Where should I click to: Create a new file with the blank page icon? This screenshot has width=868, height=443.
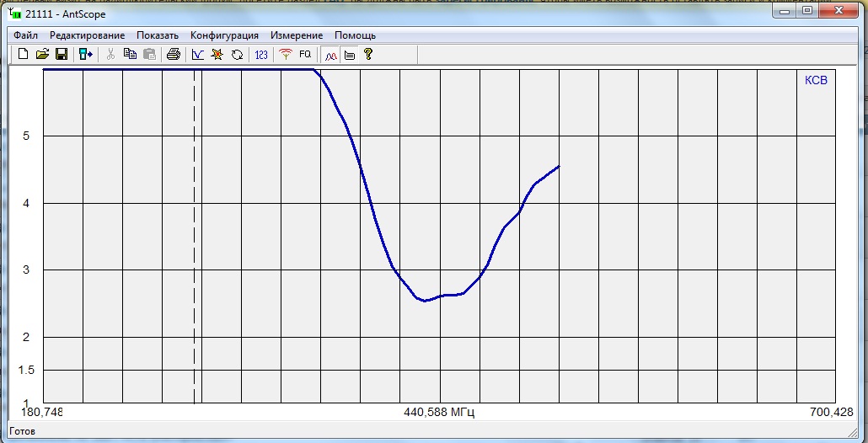[24, 54]
